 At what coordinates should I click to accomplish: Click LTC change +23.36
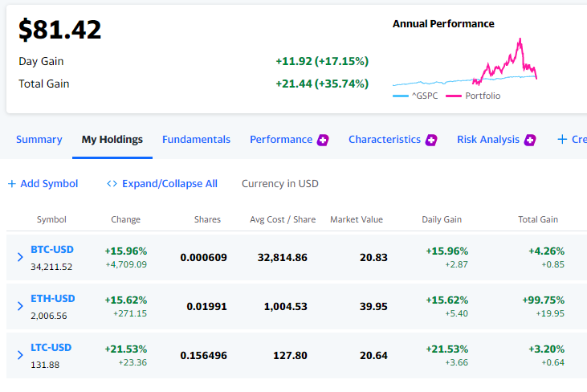tap(132, 362)
